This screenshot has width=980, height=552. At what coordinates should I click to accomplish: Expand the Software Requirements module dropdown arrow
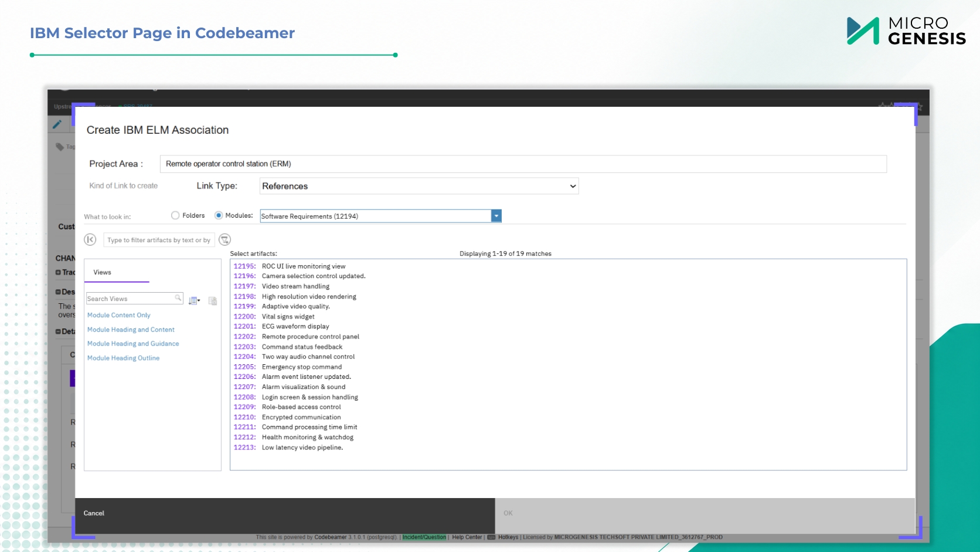tap(496, 216)
